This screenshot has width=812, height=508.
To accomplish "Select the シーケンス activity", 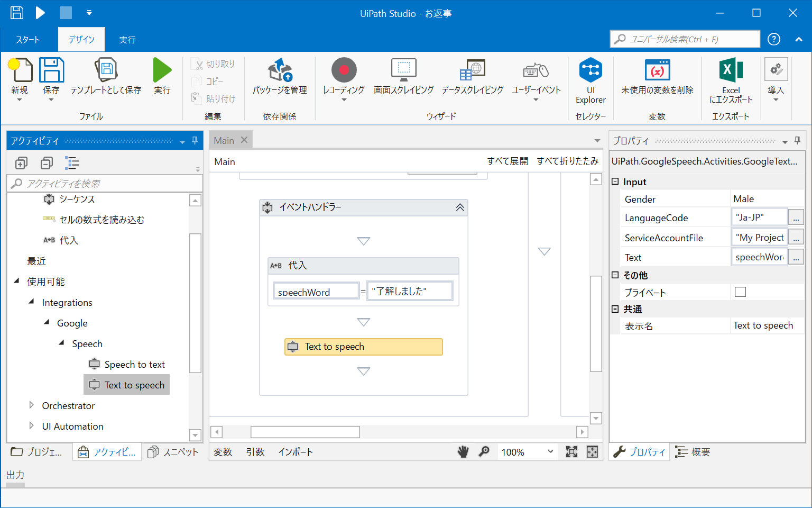I will tap(69, 199).
